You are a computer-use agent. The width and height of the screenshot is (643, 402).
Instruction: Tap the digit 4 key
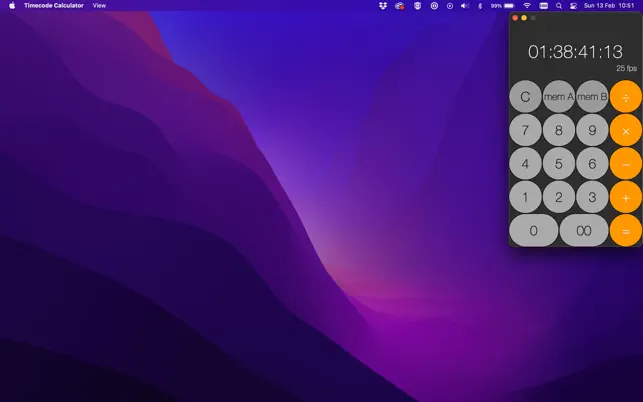(x=525, y=164)
